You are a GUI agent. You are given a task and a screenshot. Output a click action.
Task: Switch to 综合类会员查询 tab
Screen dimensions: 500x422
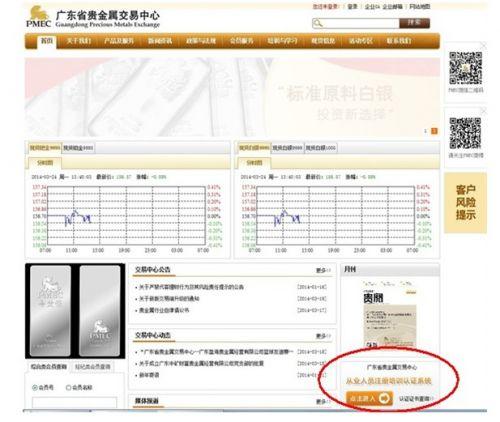49,367
